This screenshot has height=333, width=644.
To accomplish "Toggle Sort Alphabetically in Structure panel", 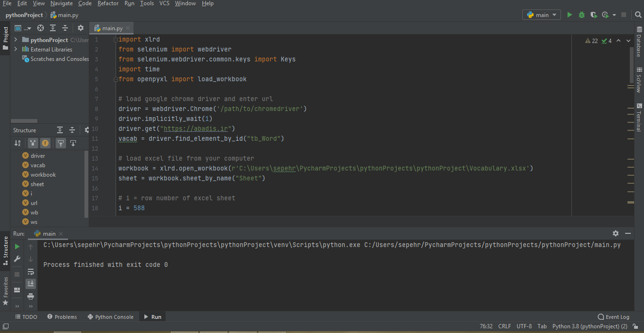I will pos(17,143).
